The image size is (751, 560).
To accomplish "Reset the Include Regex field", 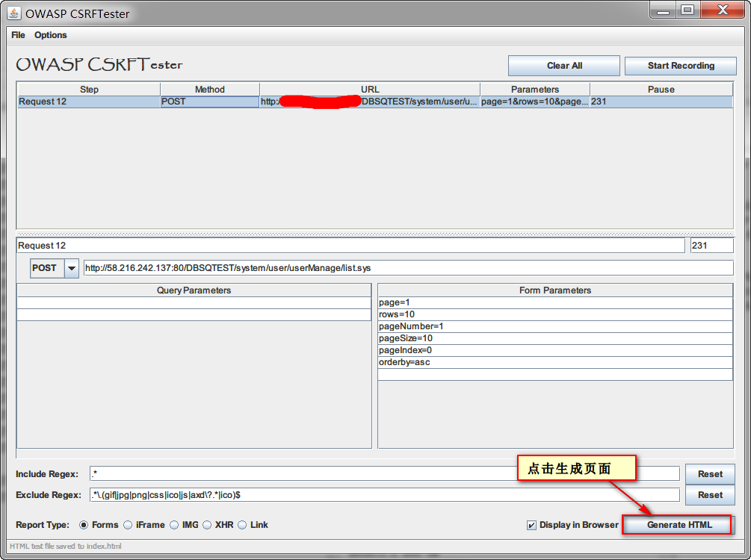I will [710, 474].
